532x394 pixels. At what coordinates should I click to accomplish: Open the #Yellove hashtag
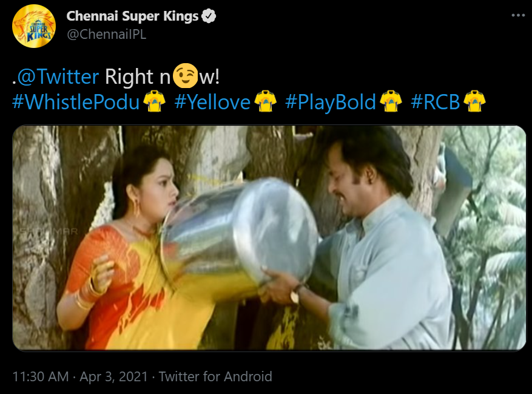click(x=212, y=101)
